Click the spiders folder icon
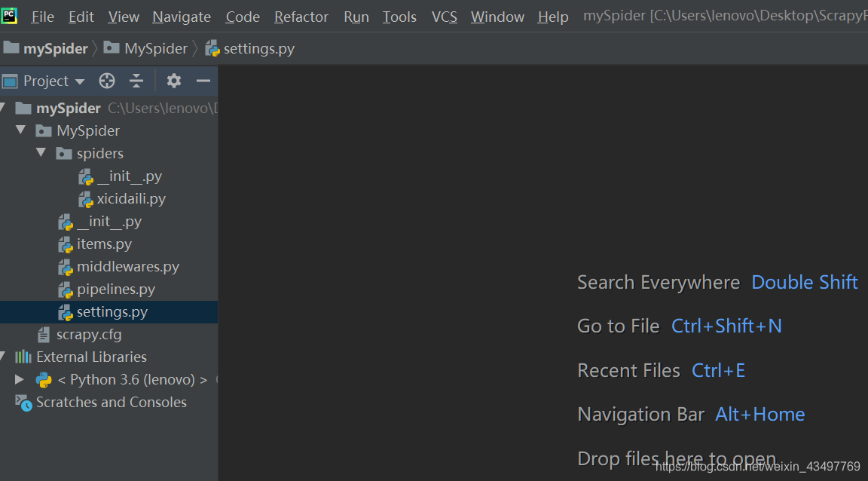 pyautogui.click(x=63, y=154)
